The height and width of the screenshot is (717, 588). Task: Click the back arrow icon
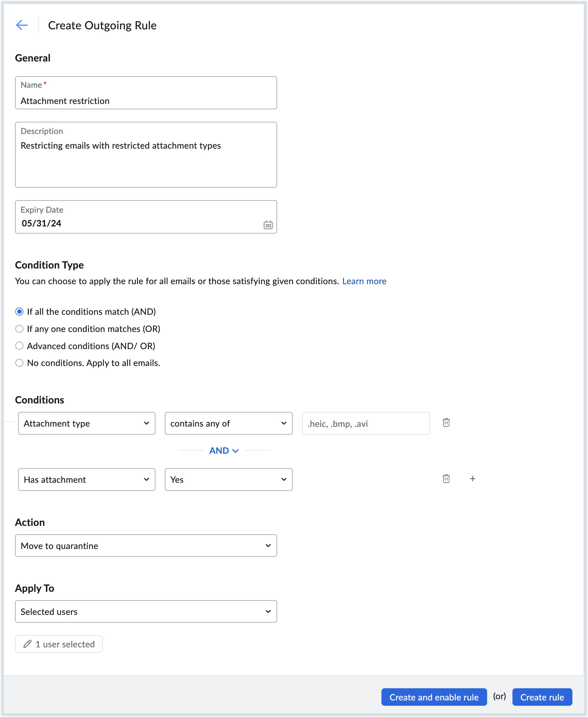click(x=22, y=25)
